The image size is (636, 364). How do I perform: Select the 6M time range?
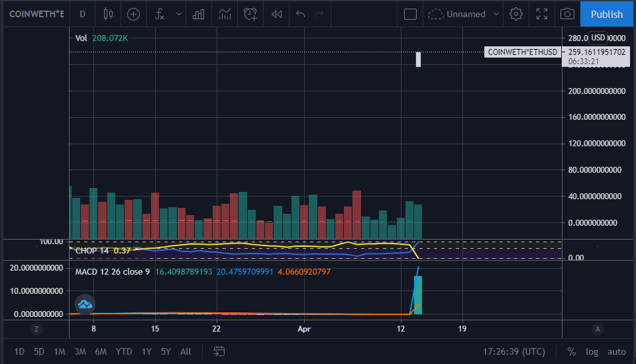click(101, 351)
